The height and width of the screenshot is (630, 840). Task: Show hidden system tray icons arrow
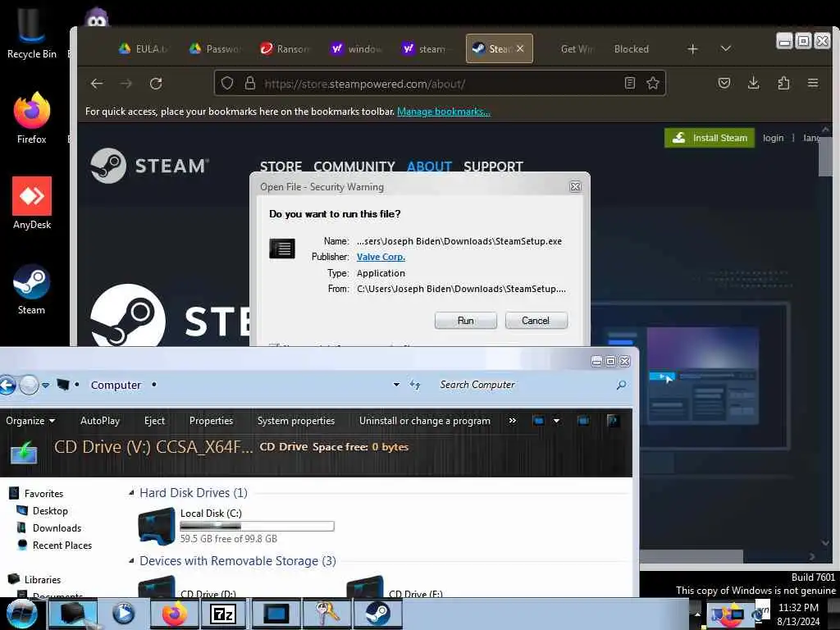pyautogui.click(x=697, y=614)
